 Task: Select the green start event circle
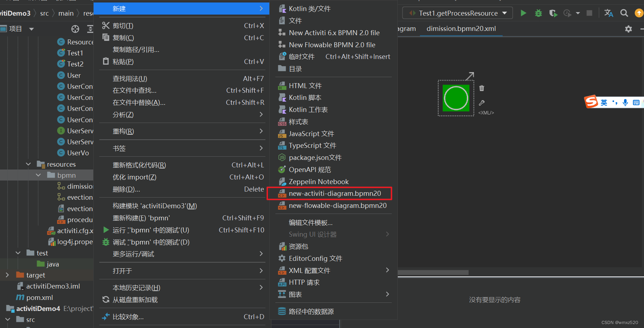point(456,98)
